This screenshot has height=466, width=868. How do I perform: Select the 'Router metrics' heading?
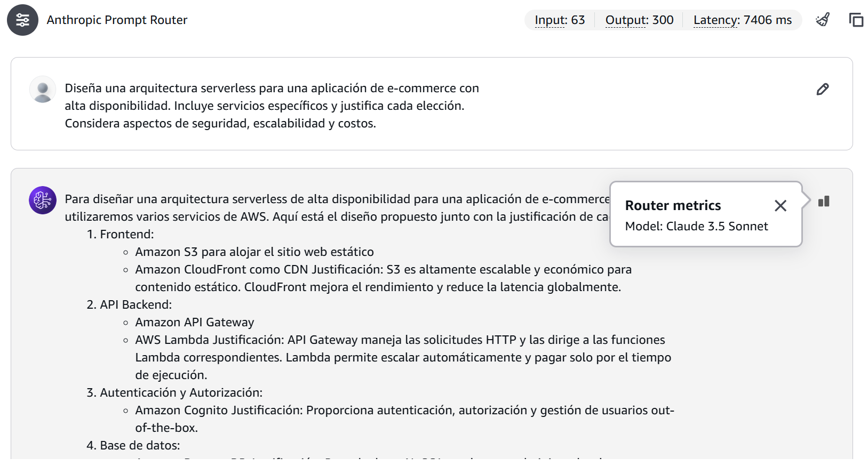coord(673,205)
